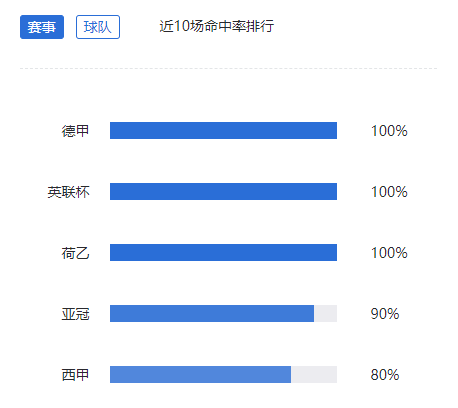Click the 西甲 league label
This screenshot has width=458, height=408.
[x=75, y=375]
